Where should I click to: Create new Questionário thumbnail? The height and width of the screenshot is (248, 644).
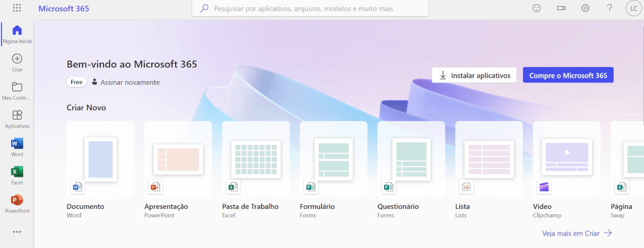[412, 159]
